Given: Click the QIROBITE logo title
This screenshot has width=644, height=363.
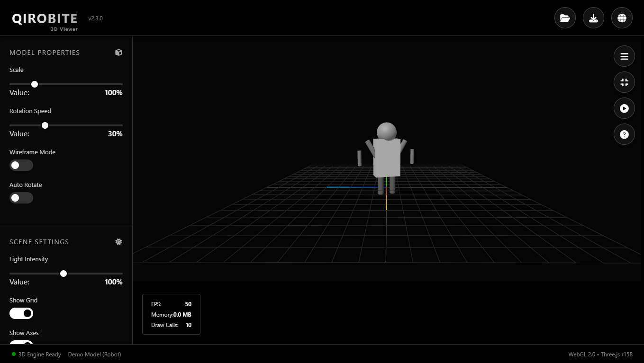Looking at the screenshot, I should 45,18.
